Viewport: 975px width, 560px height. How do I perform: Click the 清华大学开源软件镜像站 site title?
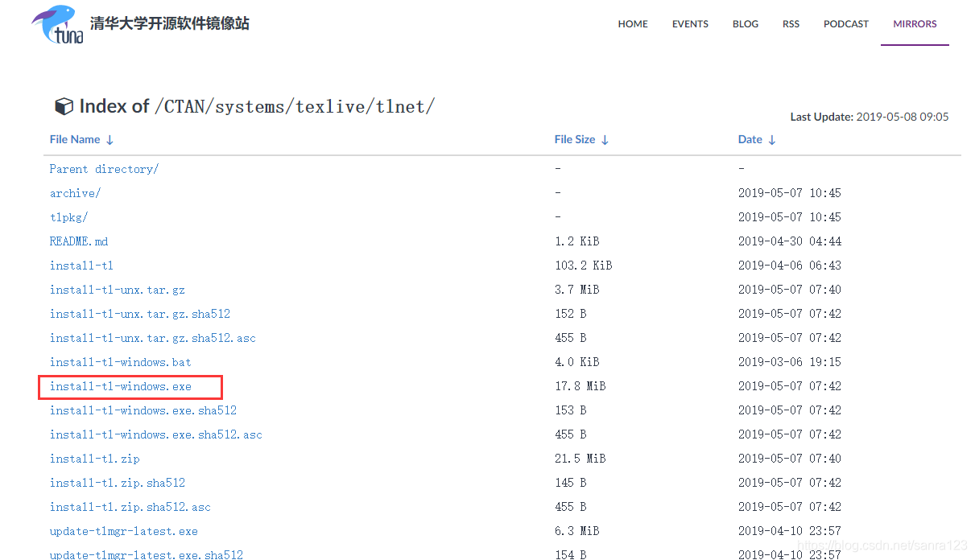pyautogui.click(x=170, y=23)
